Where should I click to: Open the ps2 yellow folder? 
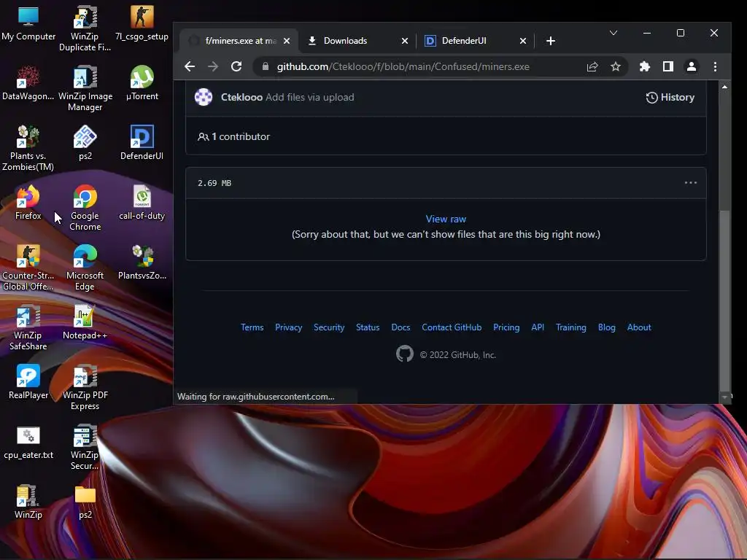(x=85, y=502)
